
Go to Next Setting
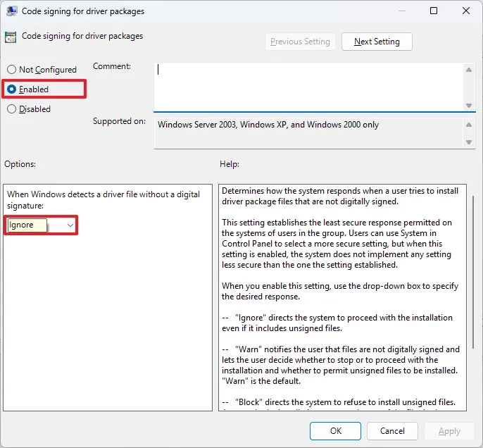point(377,42)
